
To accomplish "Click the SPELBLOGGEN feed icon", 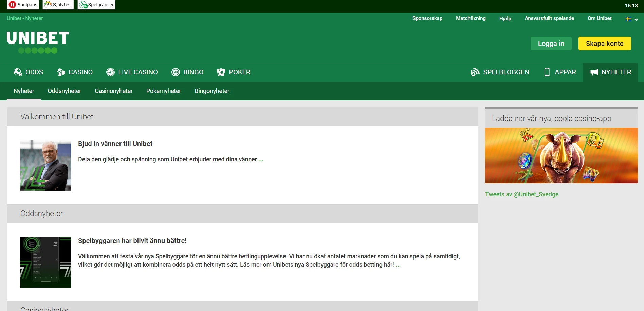I will coord(475,72).
